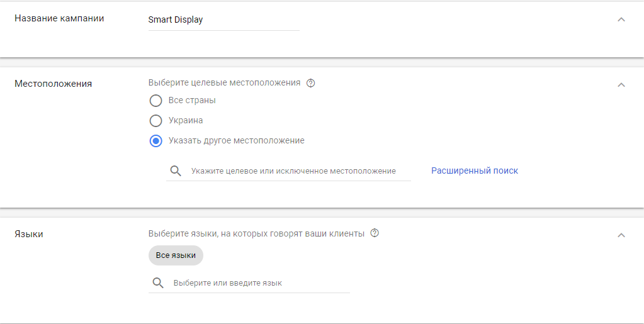Screen dimensions: 644x324
Task: Click the help icon beside languages prompt
Action: (375, 233)
